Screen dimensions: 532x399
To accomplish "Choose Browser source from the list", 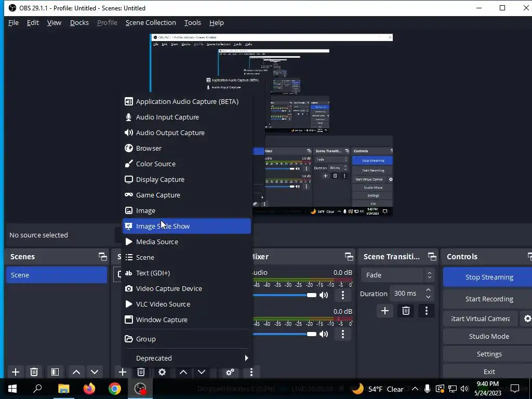I will (x=187, y=148).
